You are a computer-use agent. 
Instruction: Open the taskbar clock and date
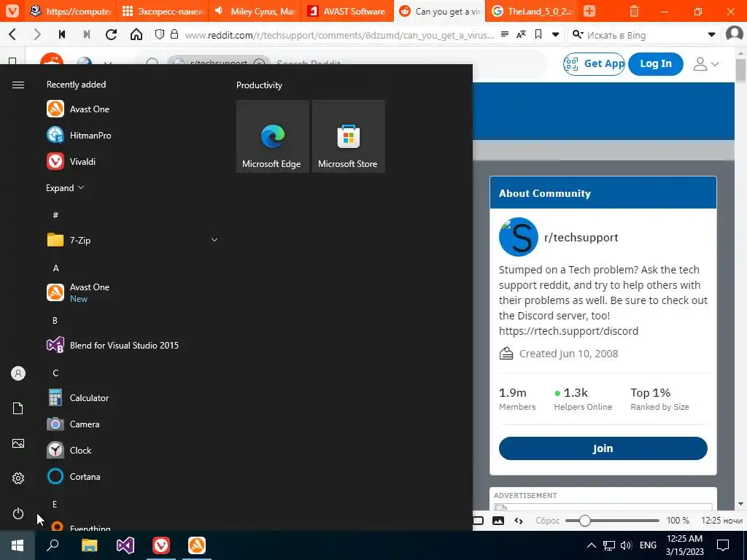click(x=684, y=545)
